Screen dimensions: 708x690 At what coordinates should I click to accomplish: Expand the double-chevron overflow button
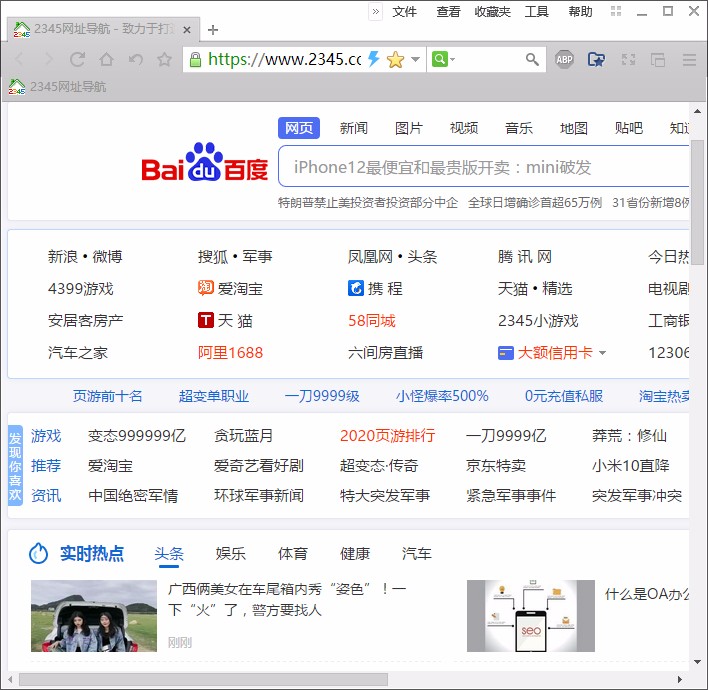(x=376, y=11)
